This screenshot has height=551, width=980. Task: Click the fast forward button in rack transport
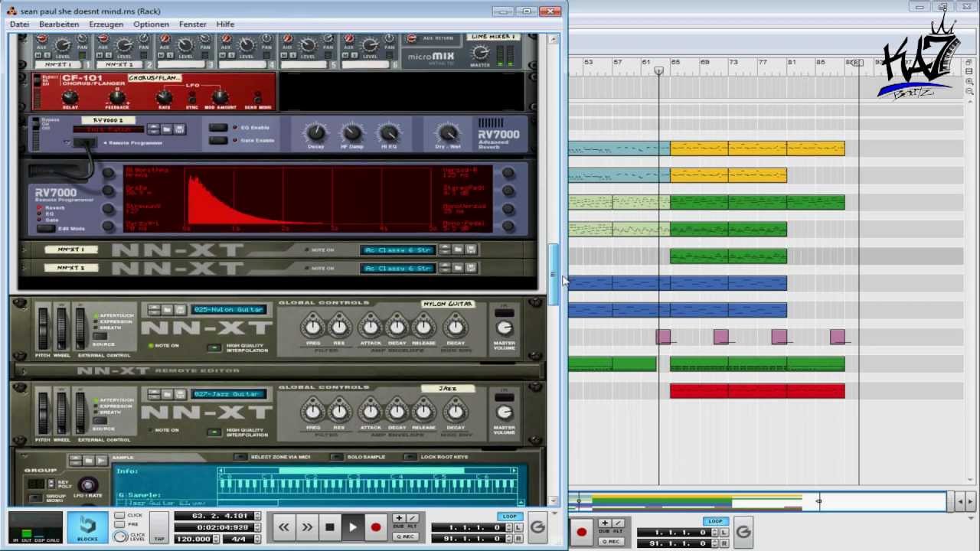point(307,527)
